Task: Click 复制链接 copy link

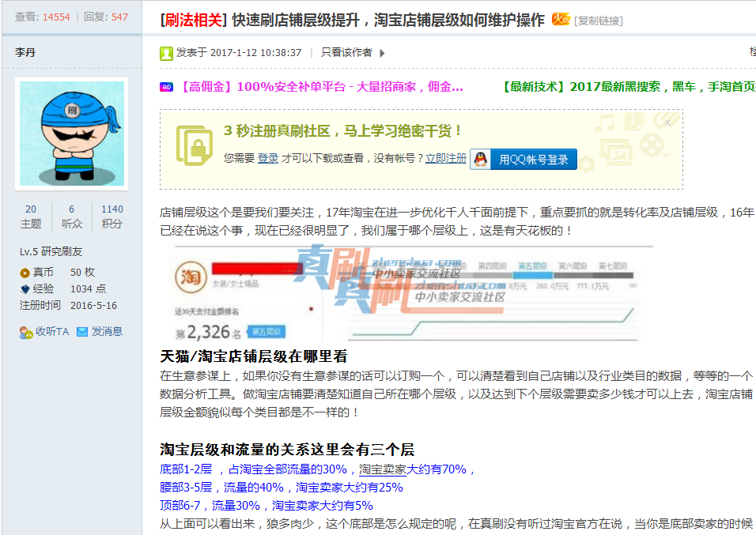Action: tap(599, 21)
